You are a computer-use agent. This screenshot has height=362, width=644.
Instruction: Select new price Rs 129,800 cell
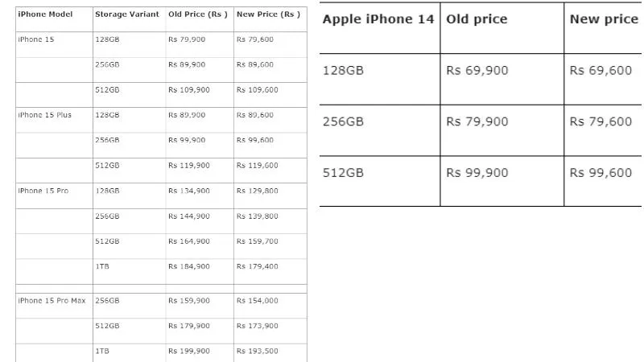pos(257,191)
